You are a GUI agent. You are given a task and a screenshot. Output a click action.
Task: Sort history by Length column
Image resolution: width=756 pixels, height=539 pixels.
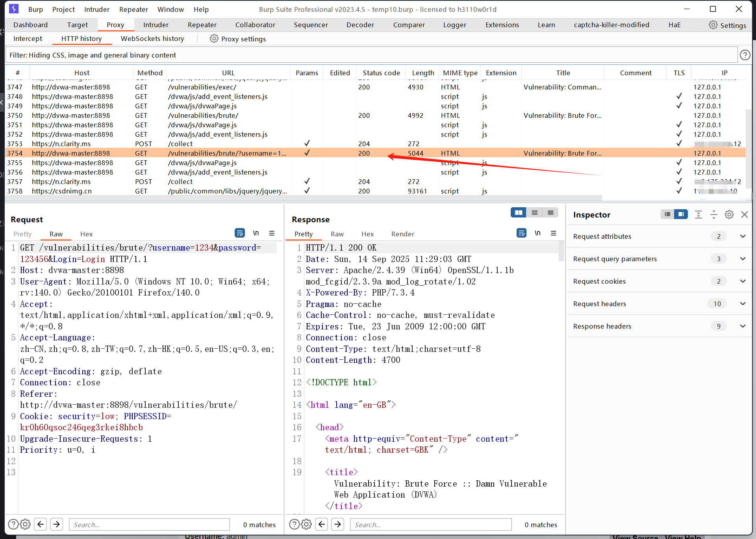423,73
